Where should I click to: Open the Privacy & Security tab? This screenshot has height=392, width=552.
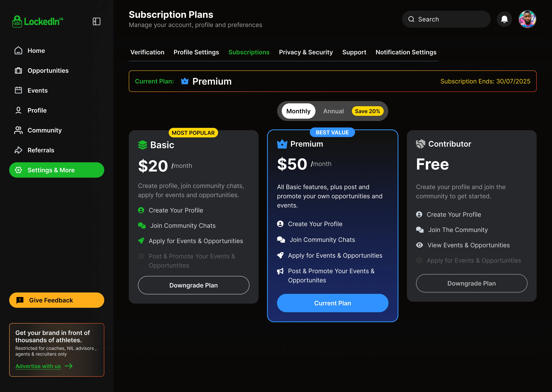[x=306, y=52]
